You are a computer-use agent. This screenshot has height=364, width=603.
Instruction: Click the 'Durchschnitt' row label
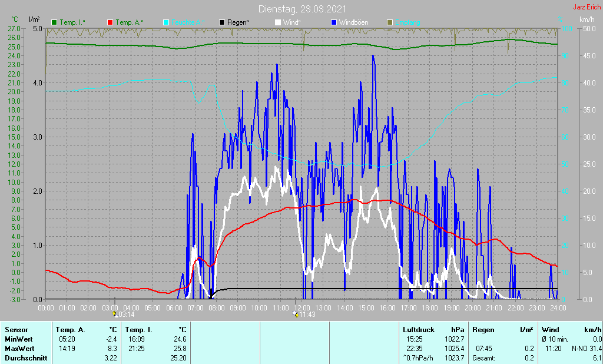[26, 358]
